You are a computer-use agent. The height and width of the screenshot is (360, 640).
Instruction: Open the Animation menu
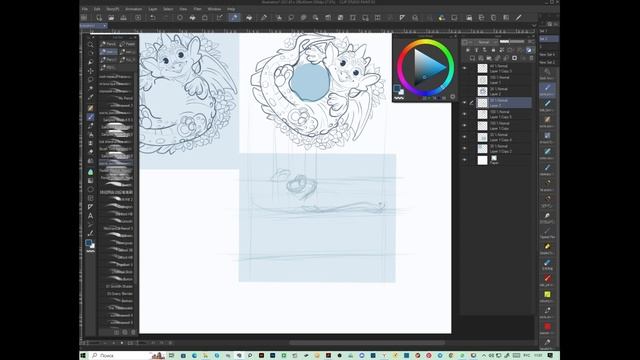133,9
